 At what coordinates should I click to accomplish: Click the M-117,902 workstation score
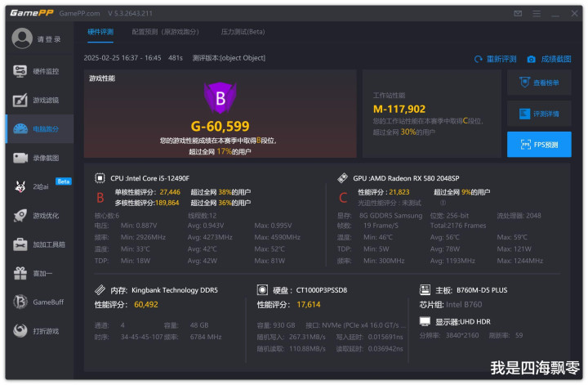click(399, 110)
